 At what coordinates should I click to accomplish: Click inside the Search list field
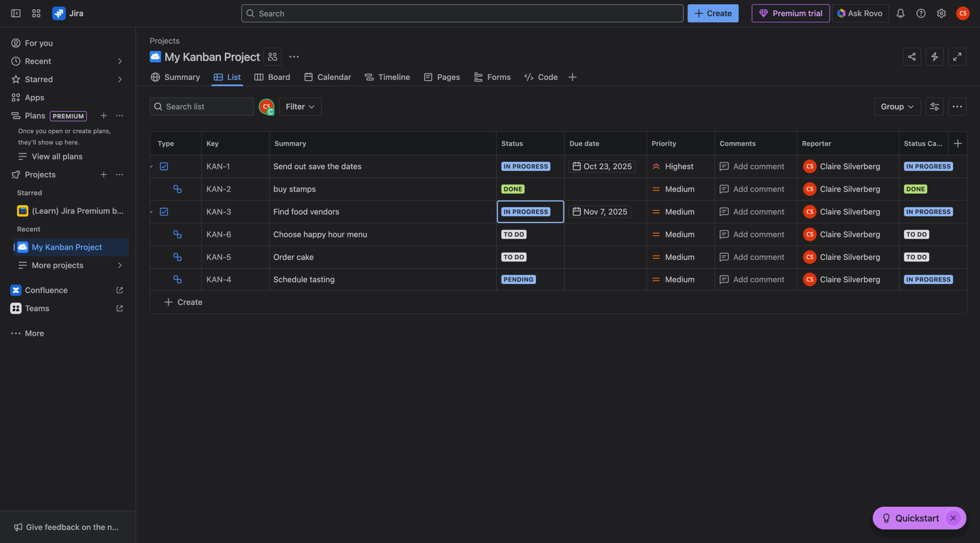click(x=202, y=106)
